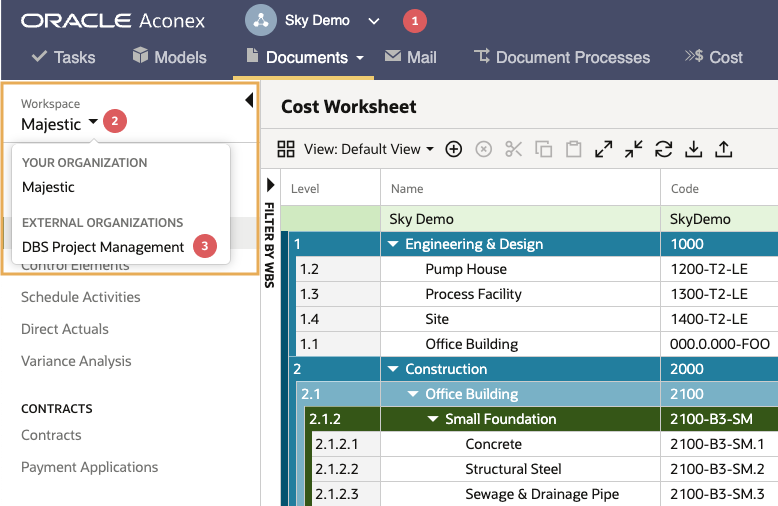The height and width of the screenshot is (506, 778).
Task: Open the Documents menu
Action: 304,58
